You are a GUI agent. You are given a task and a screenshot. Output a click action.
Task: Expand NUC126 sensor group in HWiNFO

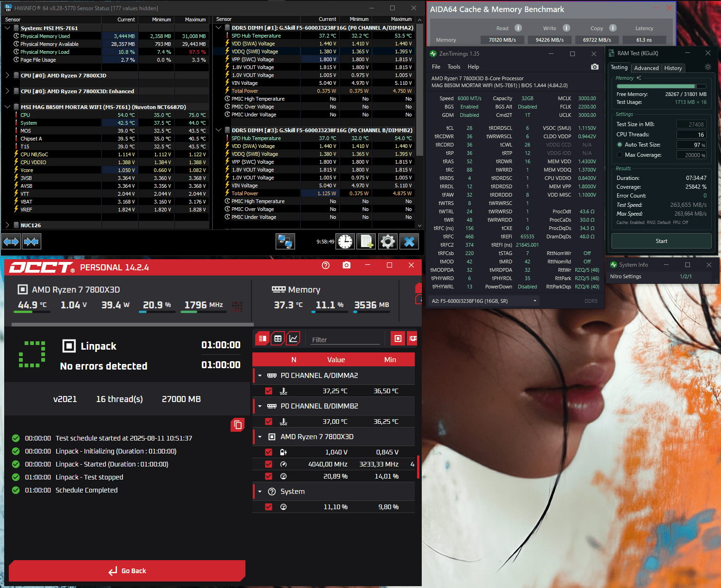tap(7, 225)
